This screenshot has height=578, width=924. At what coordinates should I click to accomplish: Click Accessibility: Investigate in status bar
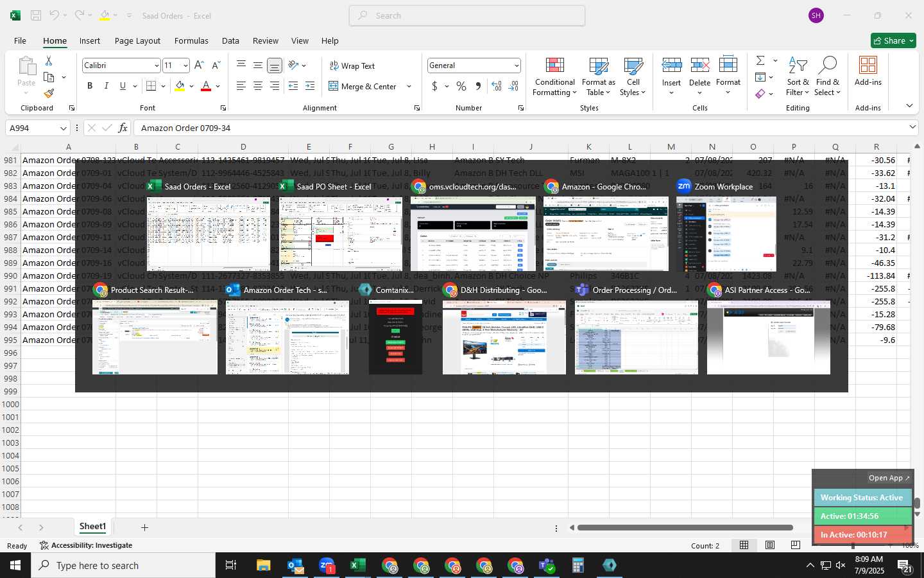click(86, 545)
